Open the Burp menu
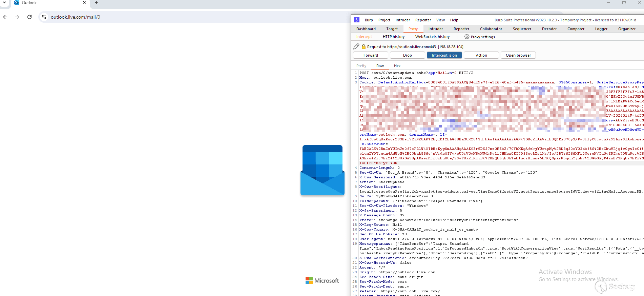The height and width of the screenshot is (296, 644). click(x=369, y=20)
